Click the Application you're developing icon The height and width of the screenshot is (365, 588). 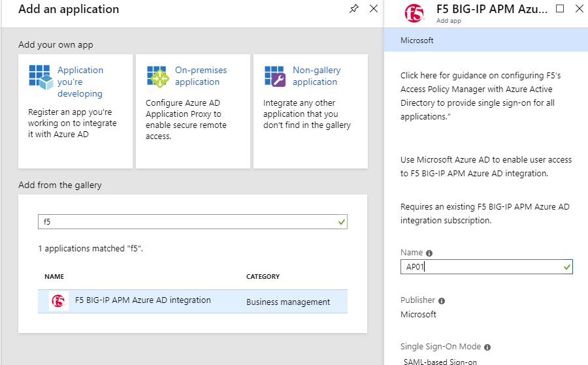[41, 77]
